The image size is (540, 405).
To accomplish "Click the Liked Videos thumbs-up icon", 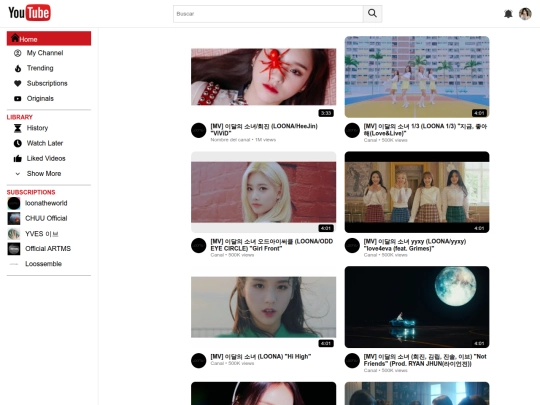I will click(x=18, y=158).
